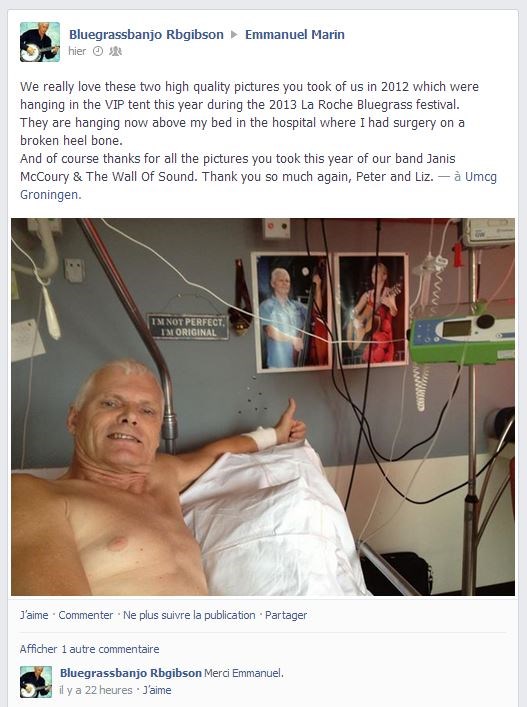Click the 'il y a 22 heures' comment timestamp

coord(96,690)
